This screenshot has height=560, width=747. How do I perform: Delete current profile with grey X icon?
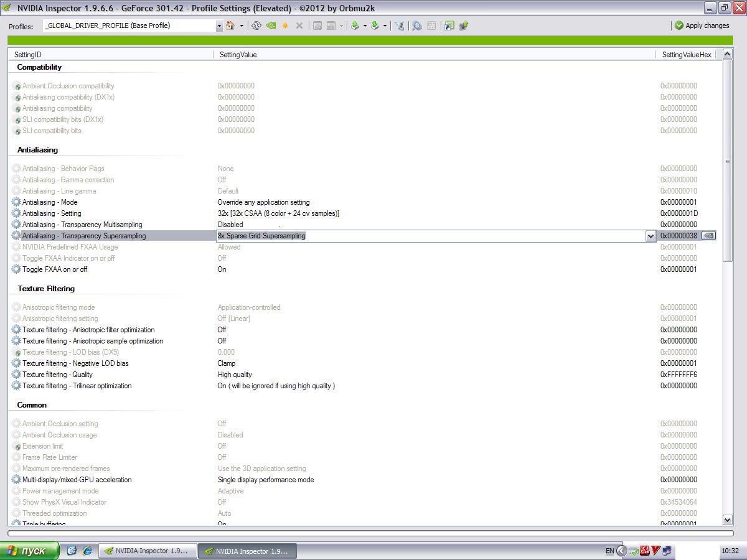pyautogui.click(x=299, y=26)
